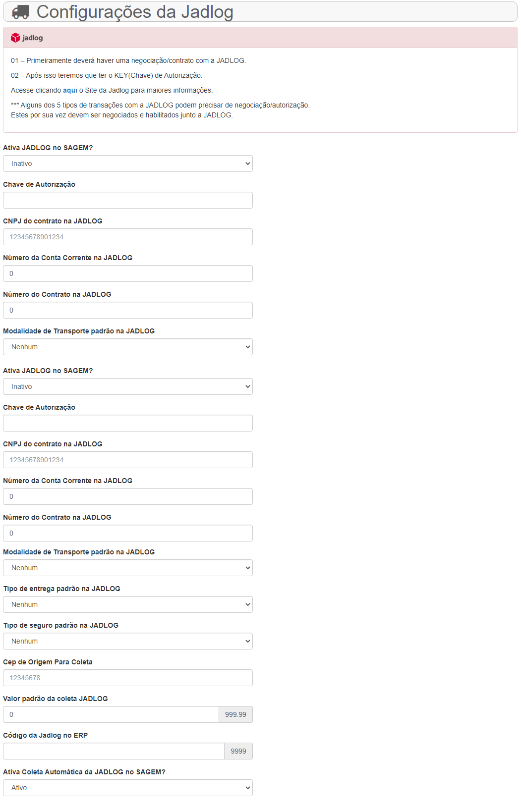Expand the second Modalidade de Transporte padrão dropdown
Viewport: 521px width, 812px height.
pyautogui.click(x=128, y=568)
